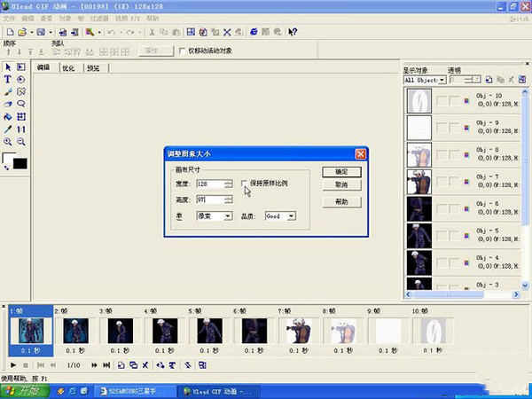
Task: Switch to the 预览 tab
Action: tap(94, 67)
